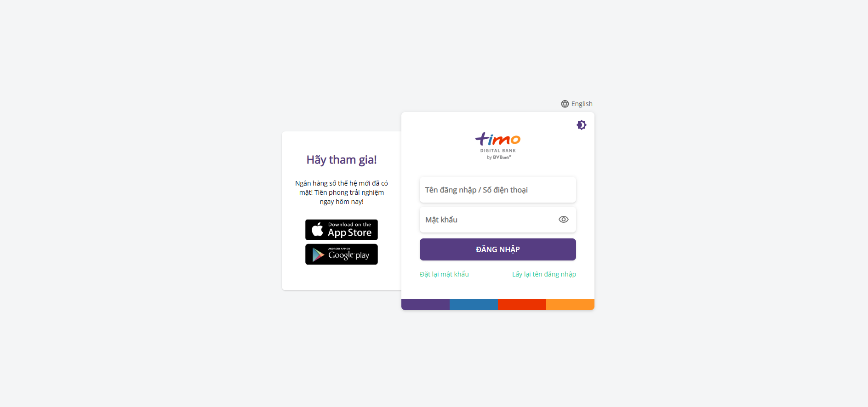Click the Timo Digital Bank logo

pos(498,146)
